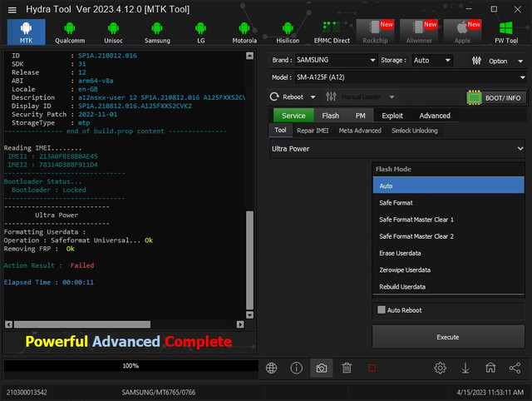
Task: Click the log scroll up arrow
Action: click(249, 56)
